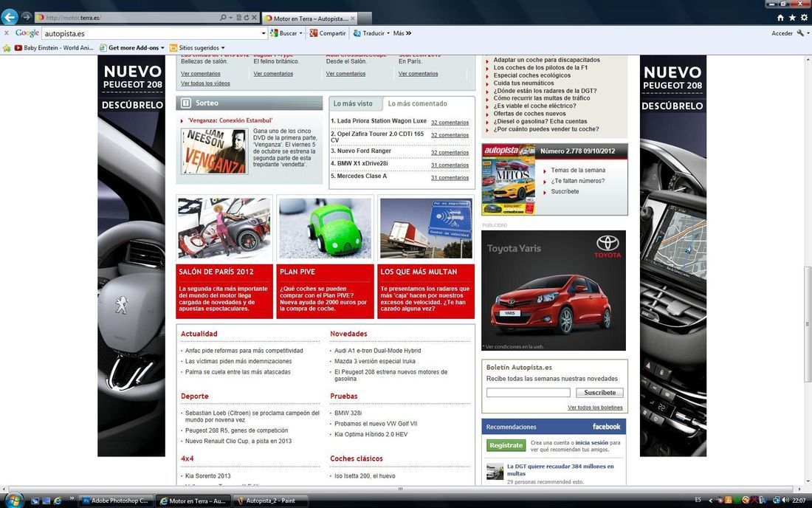812x508 pixels.
Task: Open the Windows Start orb
Action: tap(14, 500)
